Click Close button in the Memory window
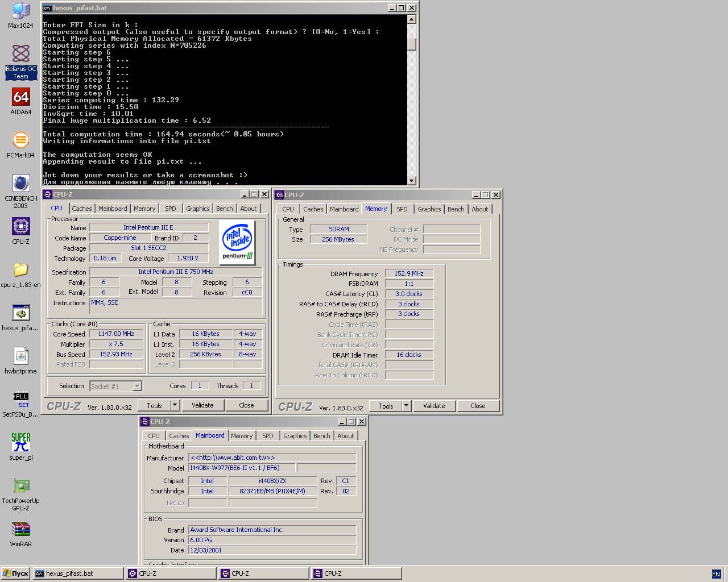 point(478,406)
